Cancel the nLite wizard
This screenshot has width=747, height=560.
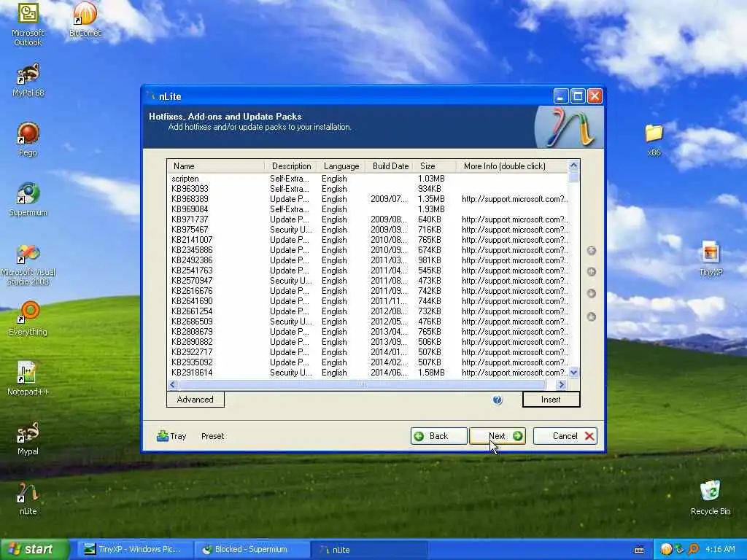click(565, 436)
